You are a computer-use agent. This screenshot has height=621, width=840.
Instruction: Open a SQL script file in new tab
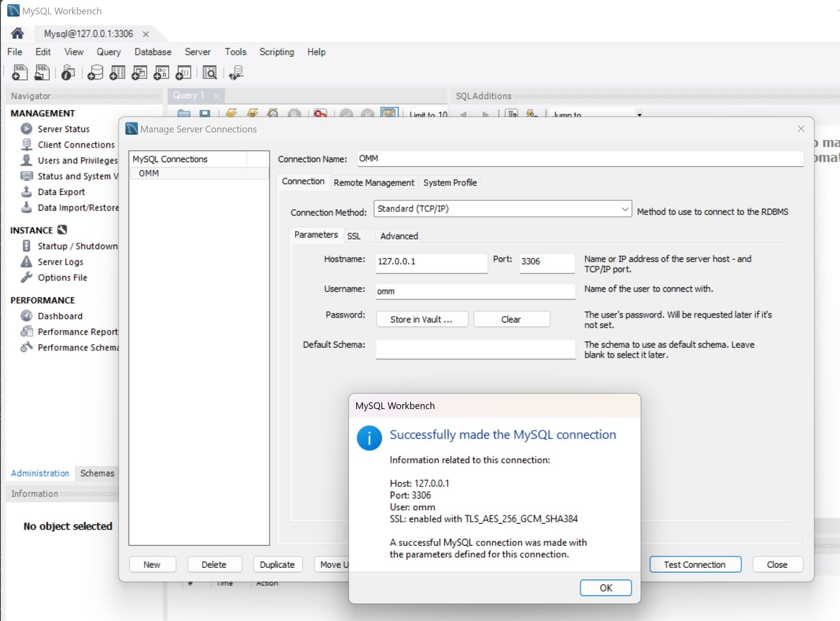pyautogui.click(x=42, y=72)
